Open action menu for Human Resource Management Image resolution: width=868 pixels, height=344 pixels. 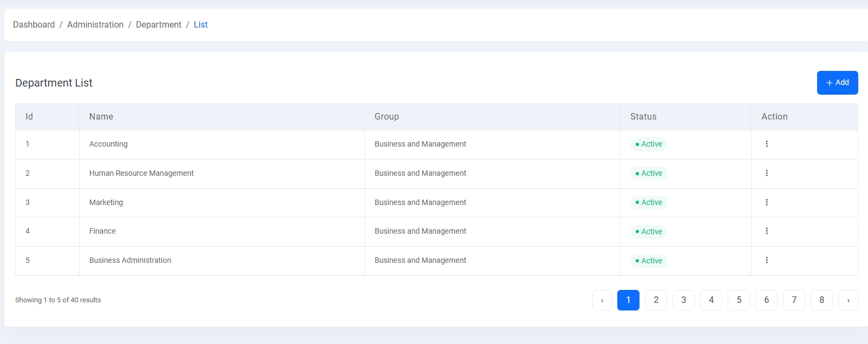[766, 173]
